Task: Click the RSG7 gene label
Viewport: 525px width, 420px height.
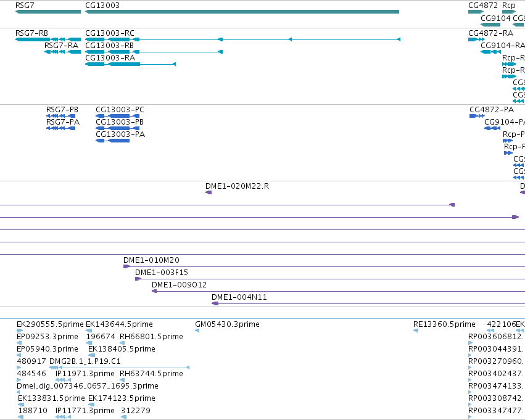Action: 25,6
